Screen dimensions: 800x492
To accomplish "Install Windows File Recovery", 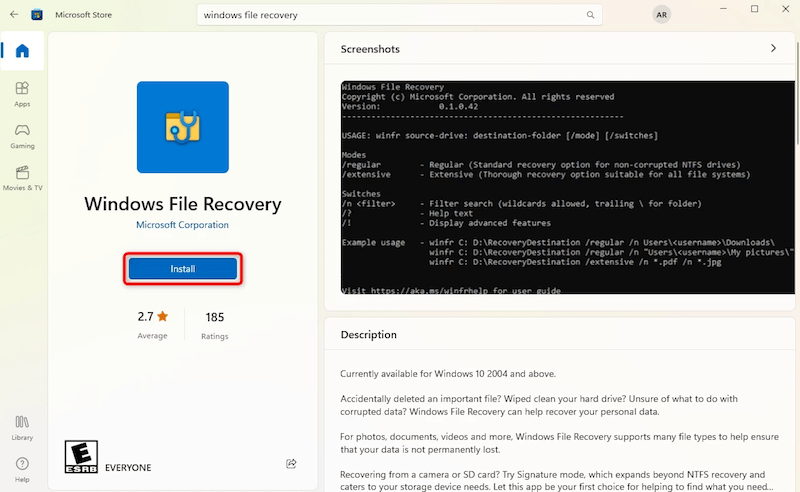I will pyautogui.click(x=183, y=269).
